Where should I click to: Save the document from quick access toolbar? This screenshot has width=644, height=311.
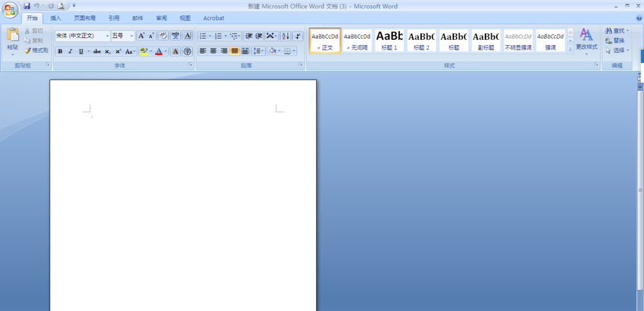(x=27, y=6)
